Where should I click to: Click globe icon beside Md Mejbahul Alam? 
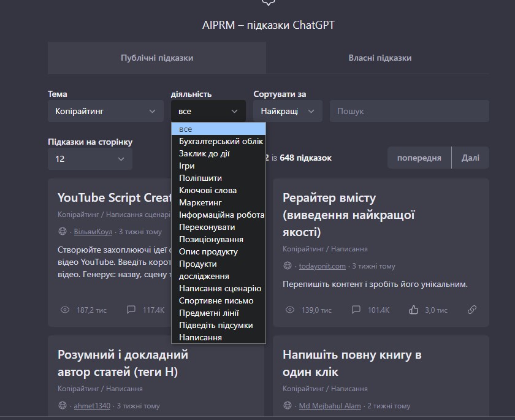288,405
